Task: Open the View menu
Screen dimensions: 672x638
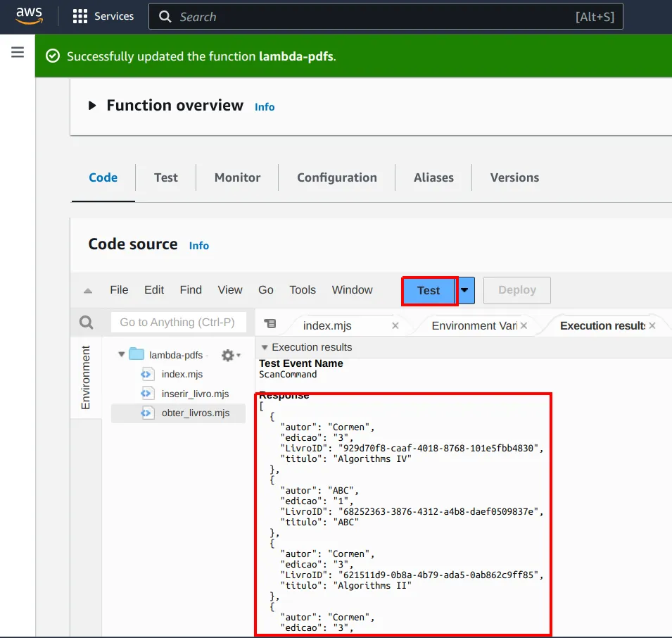Action: [x=230, y=290]
